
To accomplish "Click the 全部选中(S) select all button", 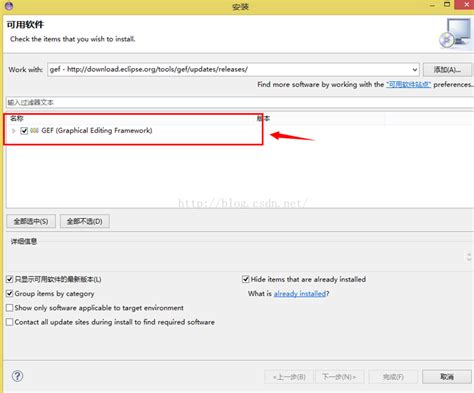I will pos(31,221).
